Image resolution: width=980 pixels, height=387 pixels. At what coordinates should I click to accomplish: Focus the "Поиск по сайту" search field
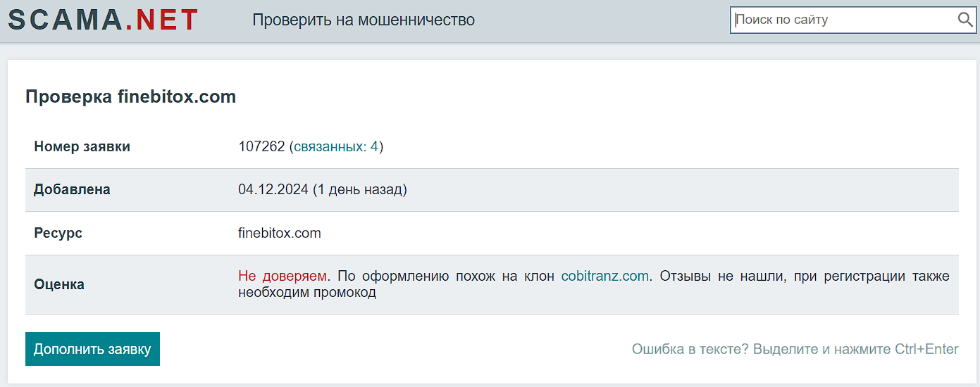(x=843, y=20)
